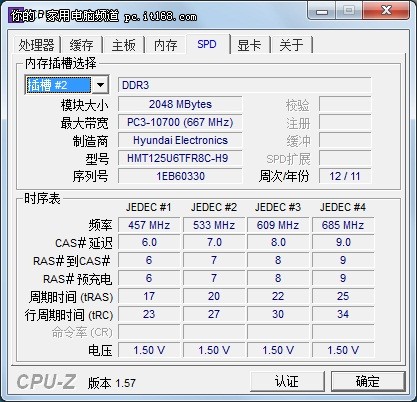Click CAS# latency value 9.0
The width and height of the screenshot is (417, 402).
[x=343, y=242]
